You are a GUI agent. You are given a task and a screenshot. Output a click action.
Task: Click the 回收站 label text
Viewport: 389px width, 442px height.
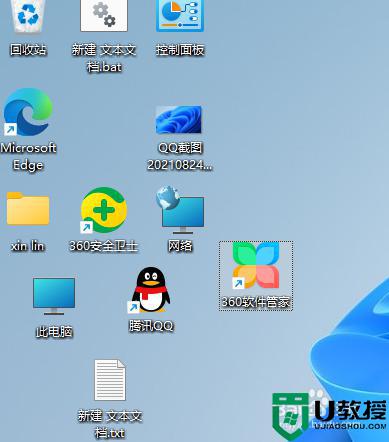coord(28,50)
